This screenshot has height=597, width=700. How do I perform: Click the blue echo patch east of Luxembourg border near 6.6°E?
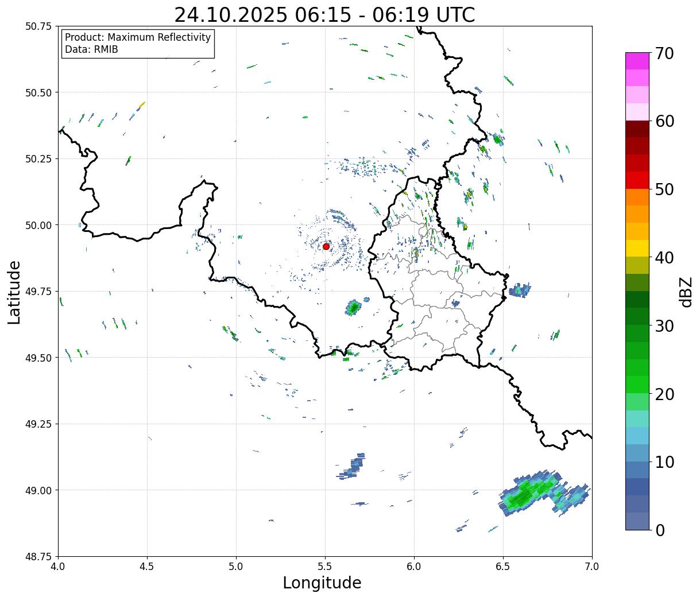point(520,290)
